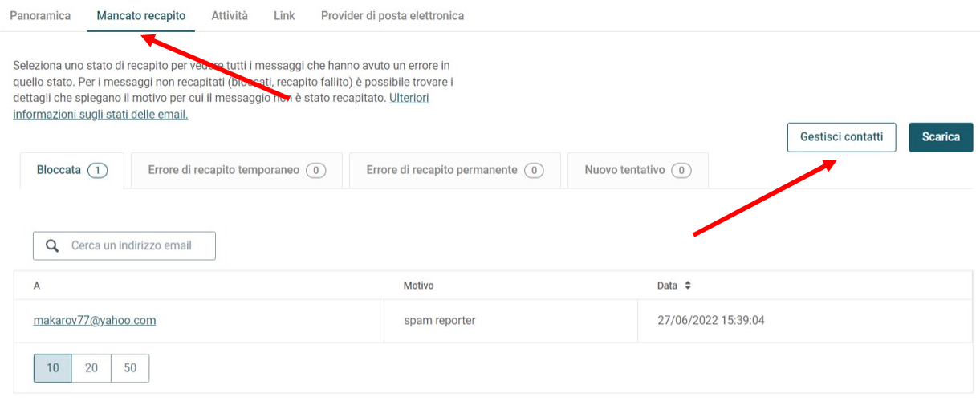This screenshot has width=980, height=401.
Task: Go to the Attività tab
Action: click(x=230, y=15)
